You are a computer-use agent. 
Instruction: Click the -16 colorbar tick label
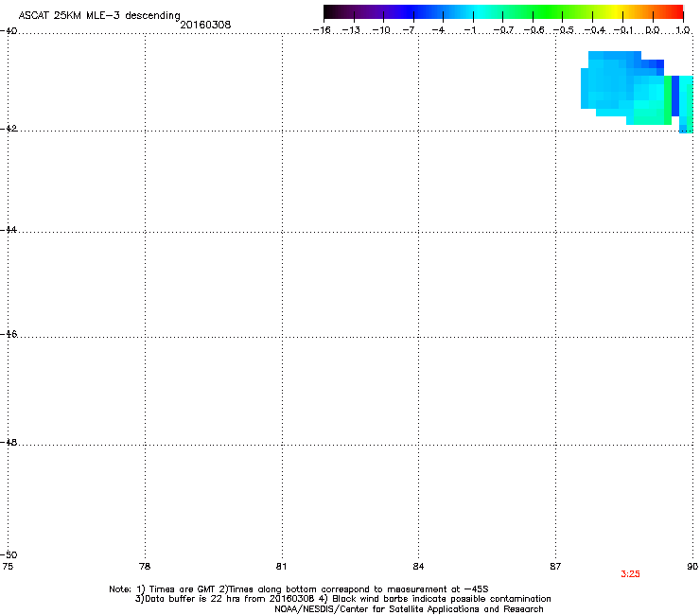pyautogui.click(x=322, y=30)
